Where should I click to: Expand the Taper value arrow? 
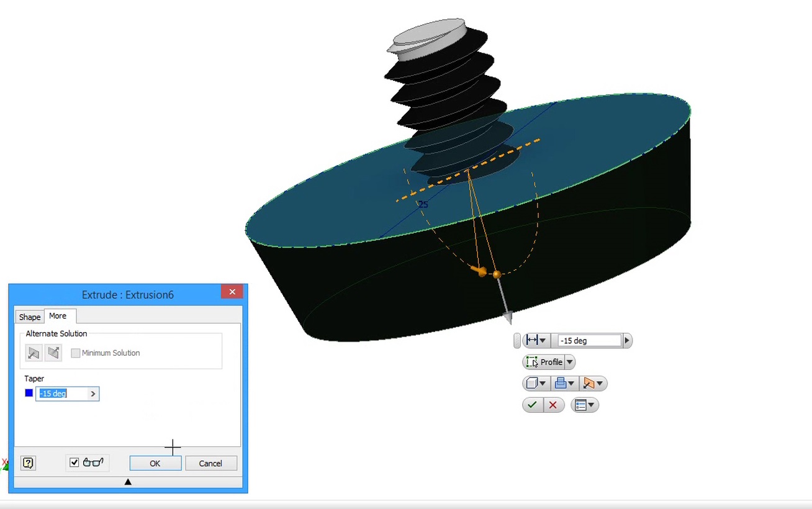(x=93, y=394)
